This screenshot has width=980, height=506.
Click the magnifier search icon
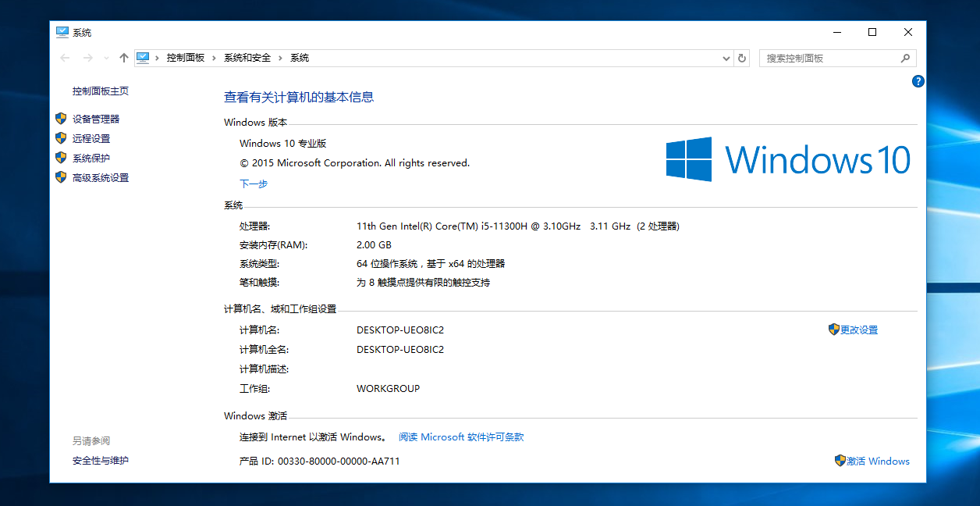coord(905,58)
